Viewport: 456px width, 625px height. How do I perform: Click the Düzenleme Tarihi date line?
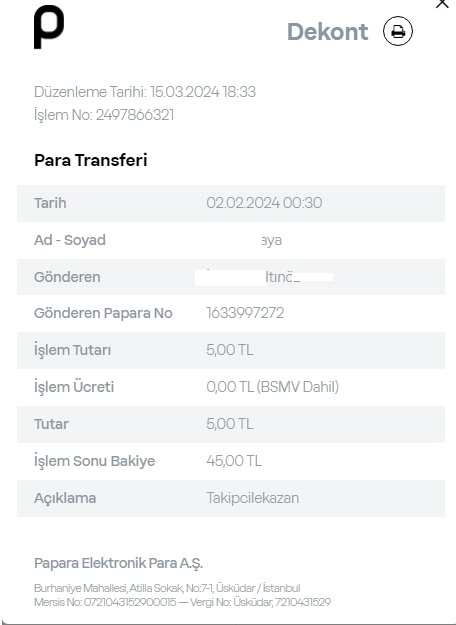(145, 92)
